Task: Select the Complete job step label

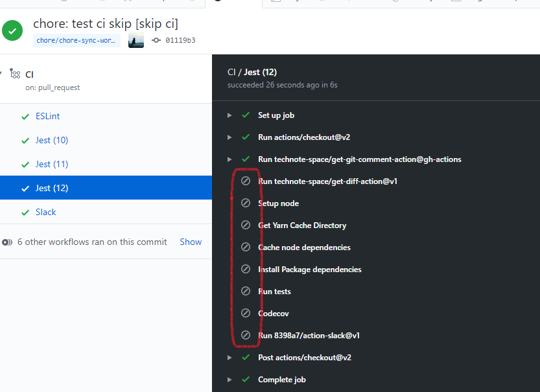Action: click(x=282, y=380)
